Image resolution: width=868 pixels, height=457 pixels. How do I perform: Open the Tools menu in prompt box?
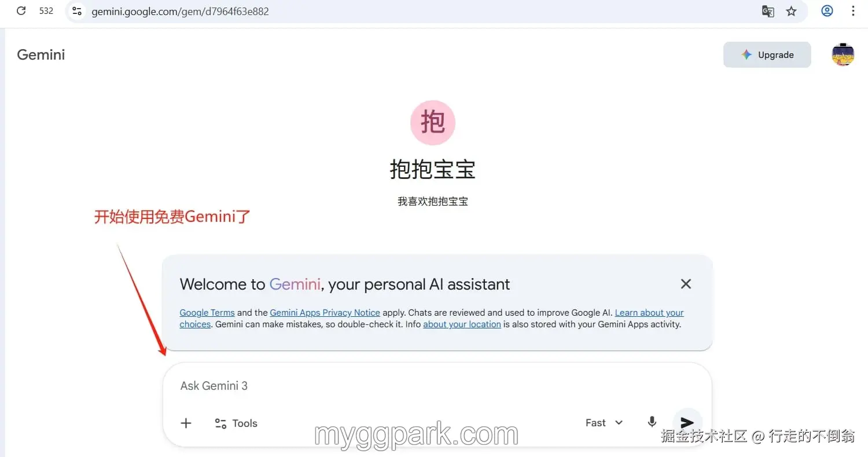point(236,423)
